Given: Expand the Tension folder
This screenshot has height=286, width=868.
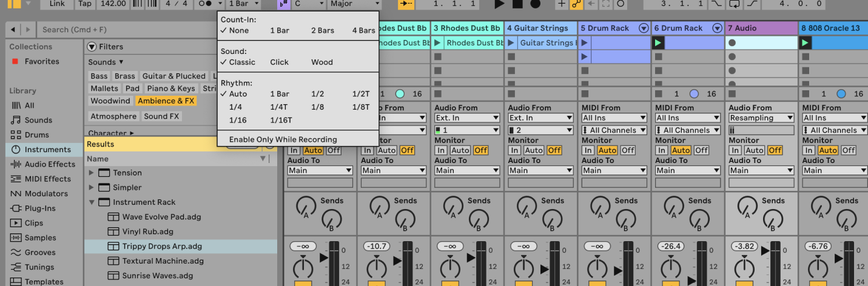Looking at the screenshot, I should point(92,173).
